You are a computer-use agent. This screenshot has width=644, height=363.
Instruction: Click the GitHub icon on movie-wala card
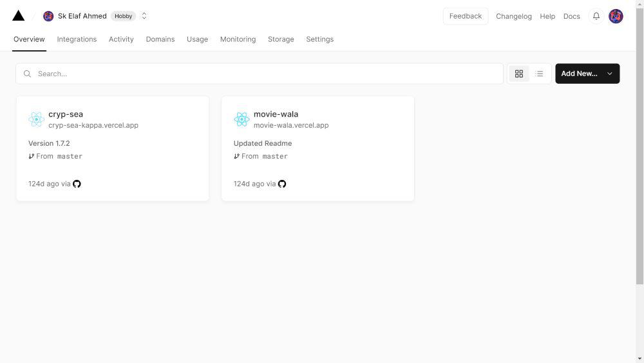pyautogui.click(x=282, y=184)
